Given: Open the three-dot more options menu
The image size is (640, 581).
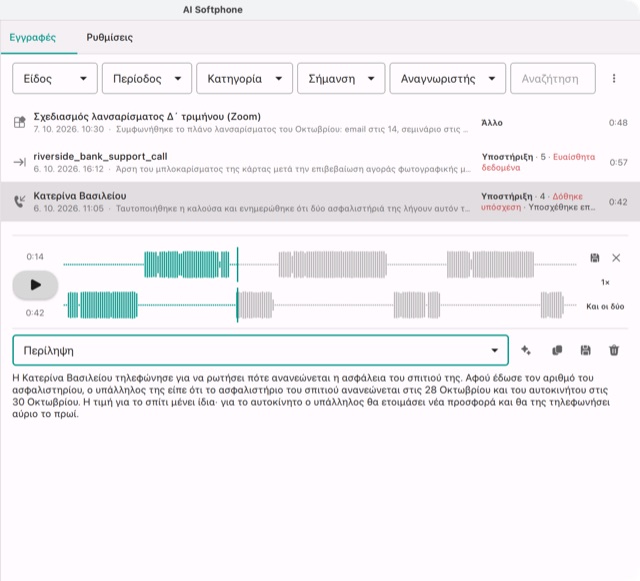Looking at the screenshot, I should [614, 78].
